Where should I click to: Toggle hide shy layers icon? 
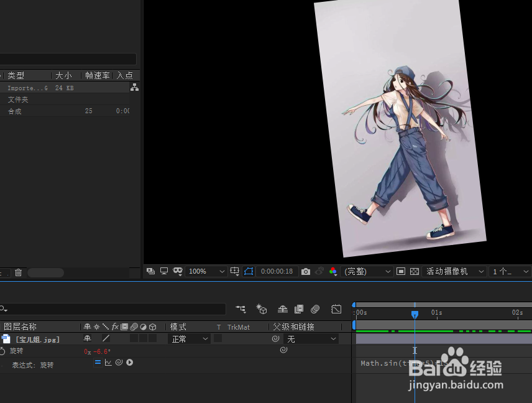click(282, 309)
